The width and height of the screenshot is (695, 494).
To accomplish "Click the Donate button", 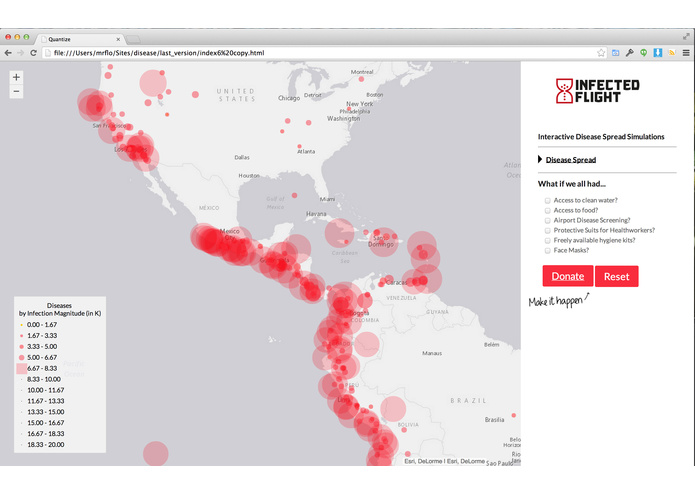I will click(x=568, y=276).
